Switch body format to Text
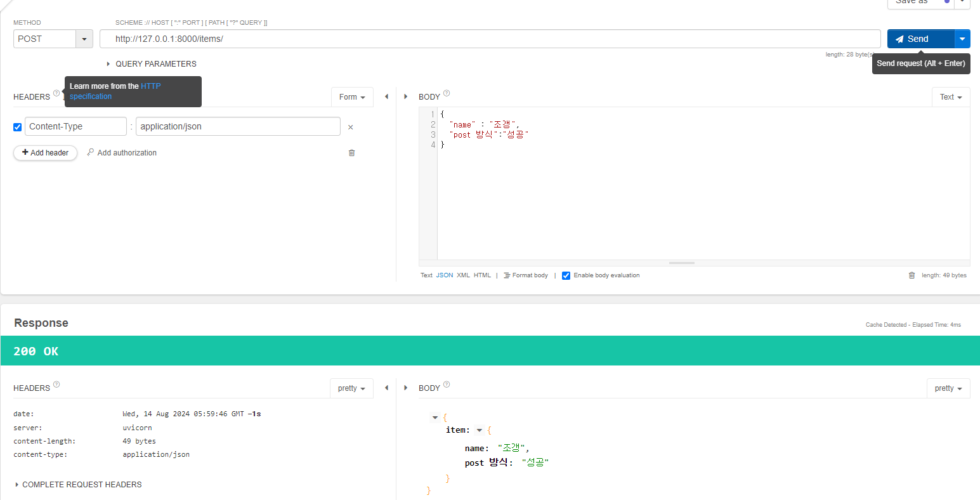 pyautogui.click(x=426, y=275)
